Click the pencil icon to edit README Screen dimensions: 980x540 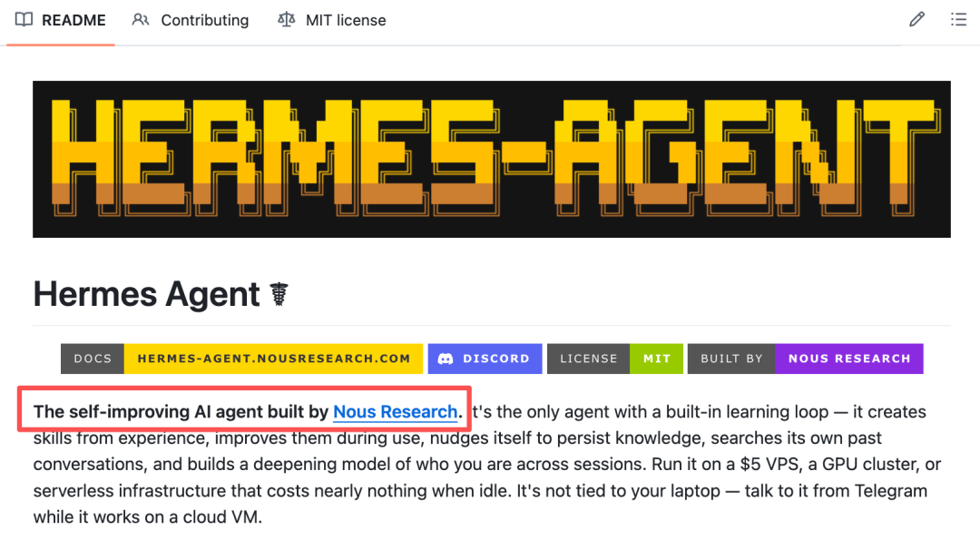916,19
